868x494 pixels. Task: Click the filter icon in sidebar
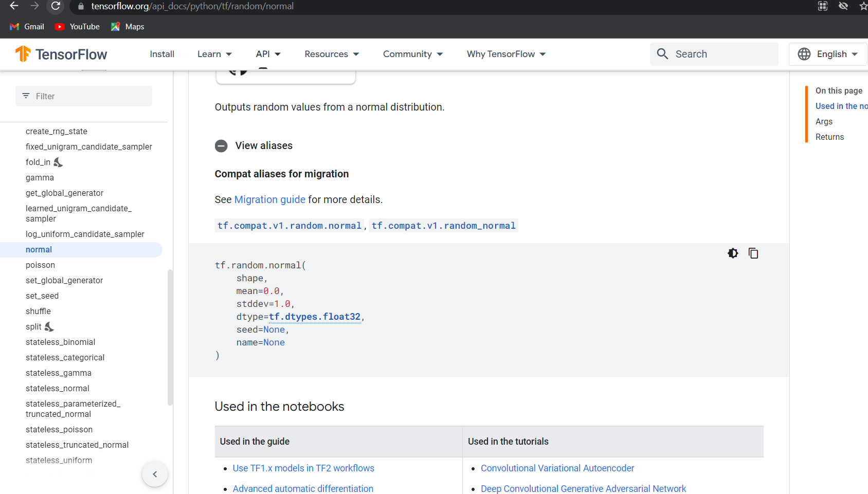[26, 96]
